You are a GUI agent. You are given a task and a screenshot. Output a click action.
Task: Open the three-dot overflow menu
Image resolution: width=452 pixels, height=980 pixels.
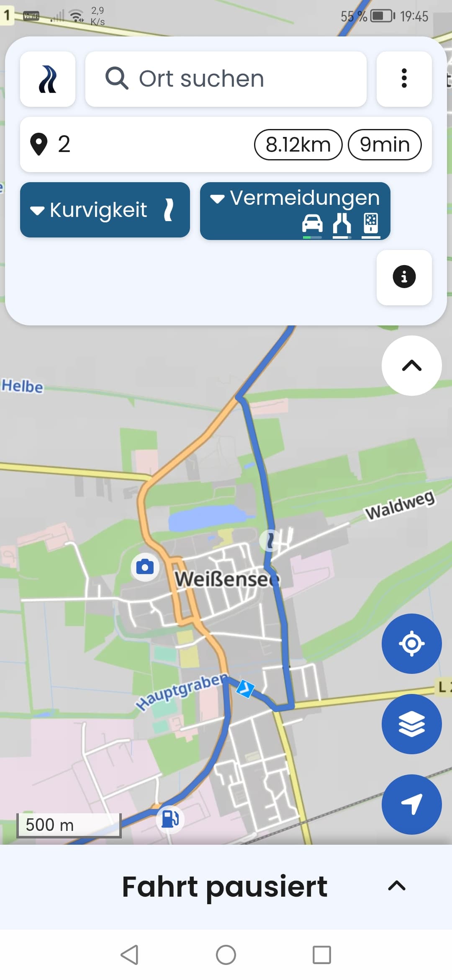404,79
